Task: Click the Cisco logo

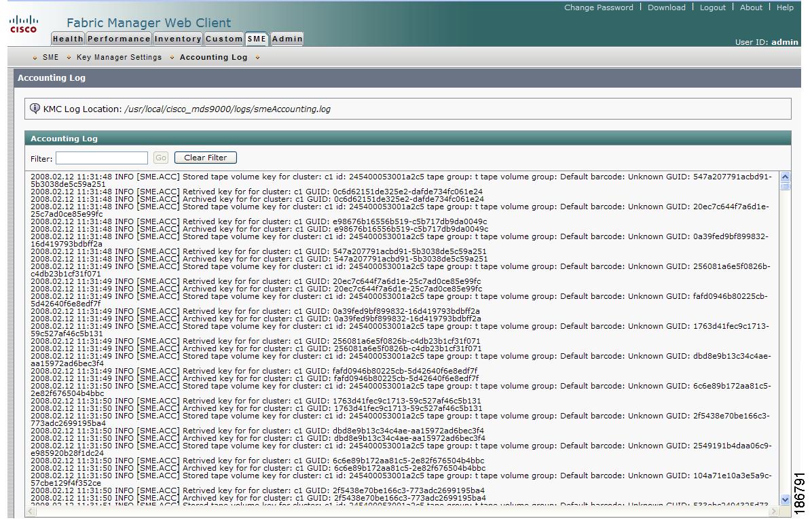Action: [x=23, y=24]
